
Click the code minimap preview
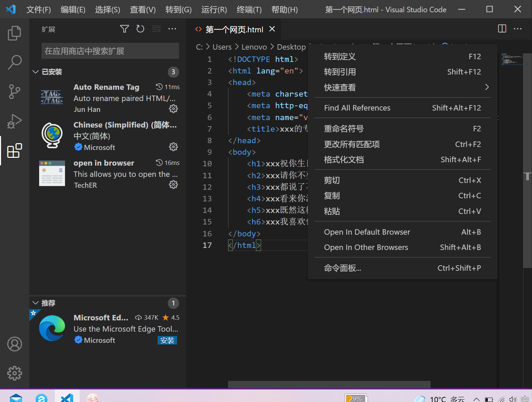(x=512, y=58)
